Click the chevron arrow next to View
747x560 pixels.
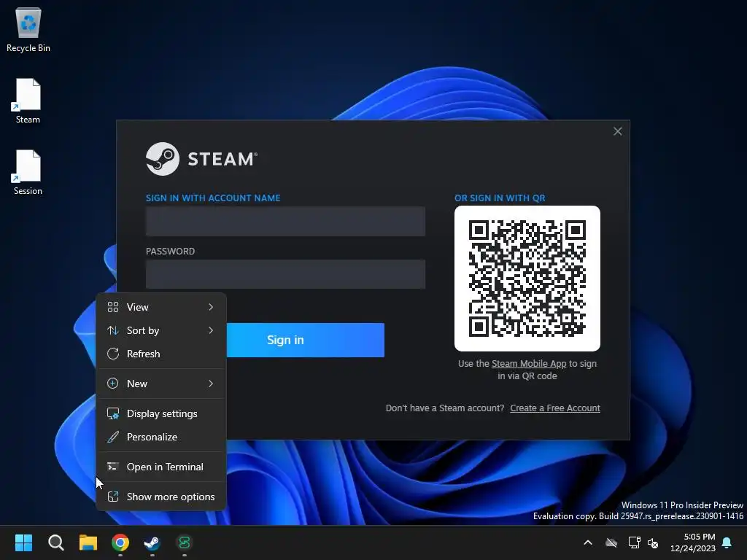click(211, 307)
